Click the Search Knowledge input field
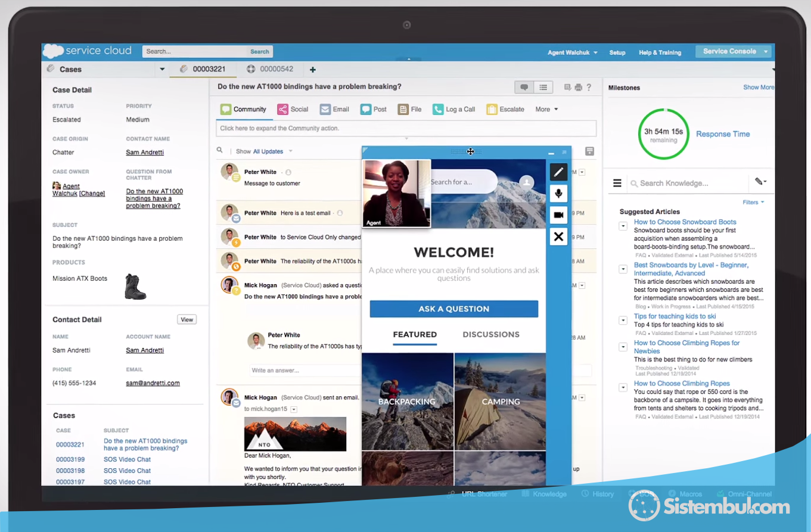The image size is (811, 532). (688, 183)
